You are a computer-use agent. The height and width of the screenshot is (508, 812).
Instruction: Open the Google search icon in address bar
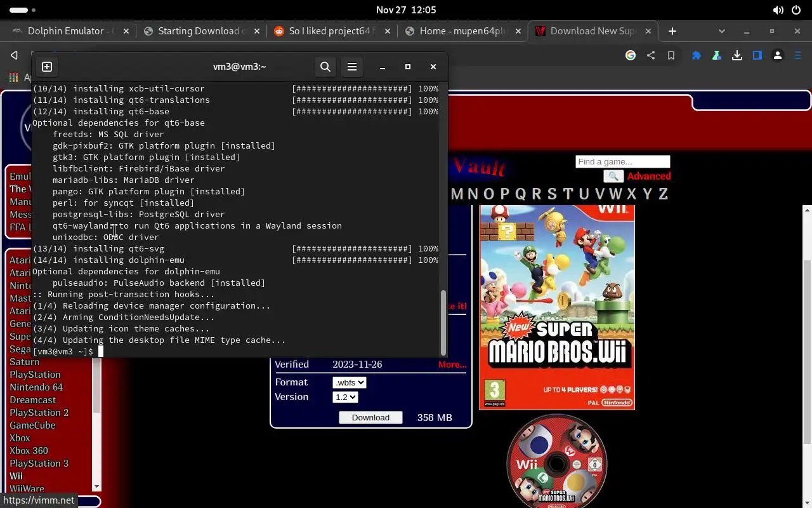631,55
